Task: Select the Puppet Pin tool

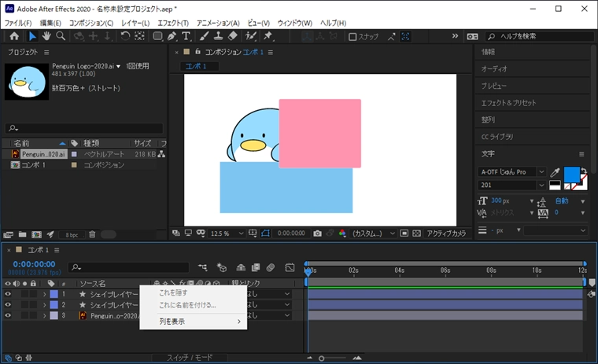Action: [x=268, y=36]
